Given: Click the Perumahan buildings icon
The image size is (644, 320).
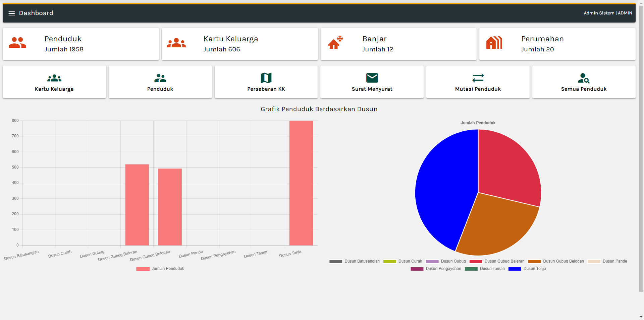Looking at the screenshot, I should point(494,43).
